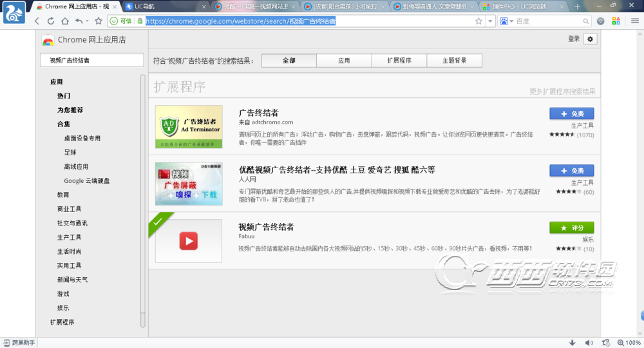Click the store search field 视频广告终结者
This screenshot has width=644, height=348.
[x=91, y=60]
